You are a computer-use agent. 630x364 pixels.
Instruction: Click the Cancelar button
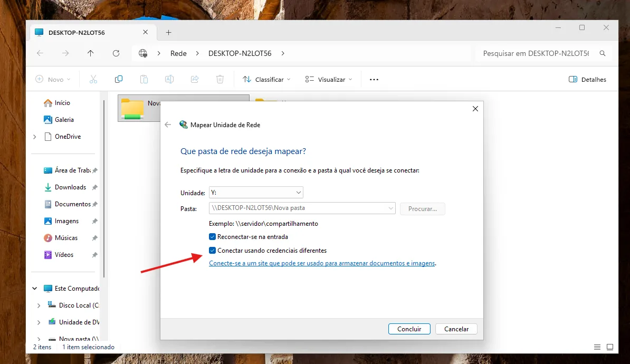pyautogui.click(x=456, y=329)
